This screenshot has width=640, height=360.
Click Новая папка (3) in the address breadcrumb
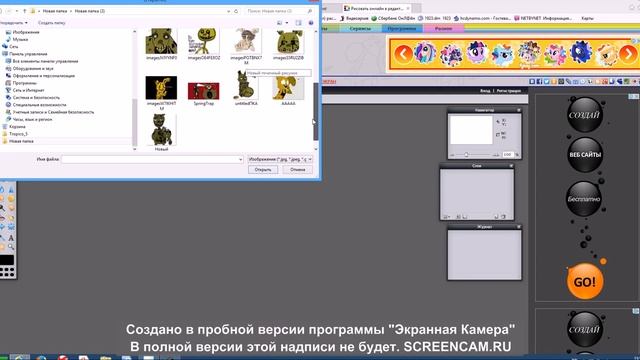89,11
